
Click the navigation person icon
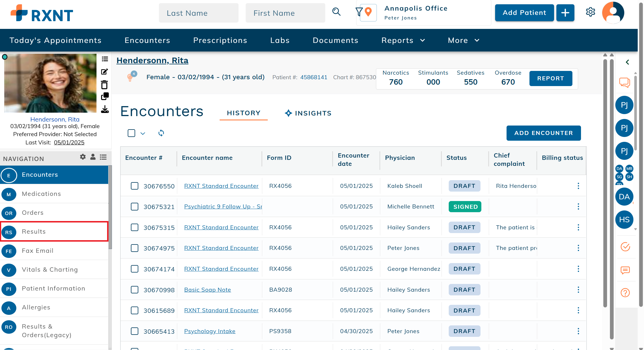click(x=93, y=157)
